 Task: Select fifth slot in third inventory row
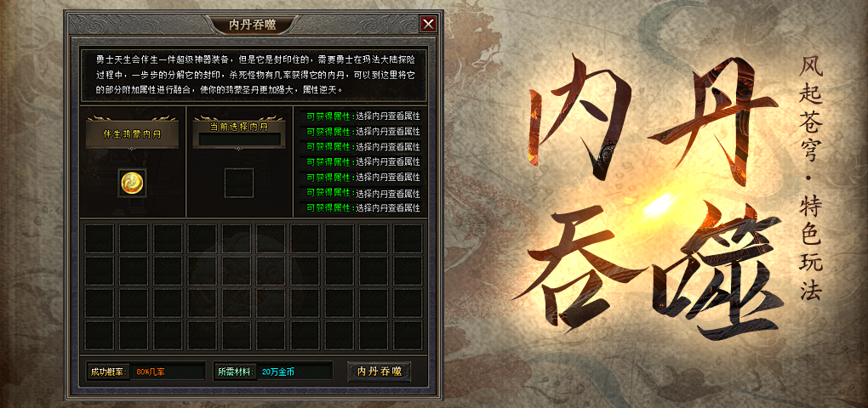pyautogui.click(x=237, y=303)
